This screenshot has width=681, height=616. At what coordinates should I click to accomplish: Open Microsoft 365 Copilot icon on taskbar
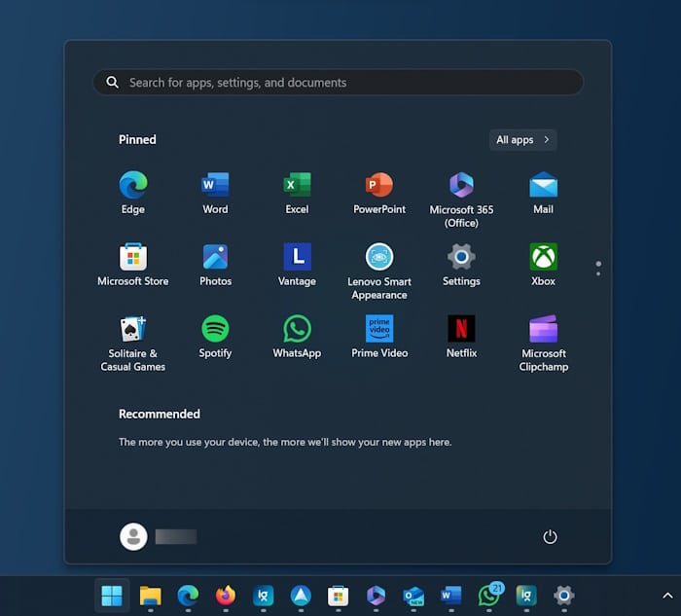click(376, 596)
